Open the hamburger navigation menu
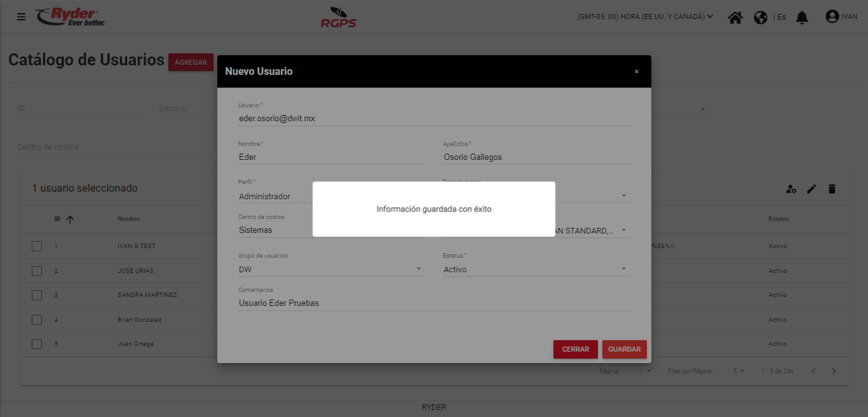This screenshot has width=868, height=417. coord(22,17)
